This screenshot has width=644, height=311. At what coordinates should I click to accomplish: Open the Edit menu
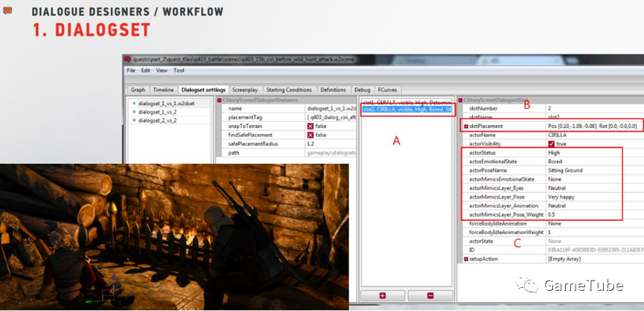[145, 71]
